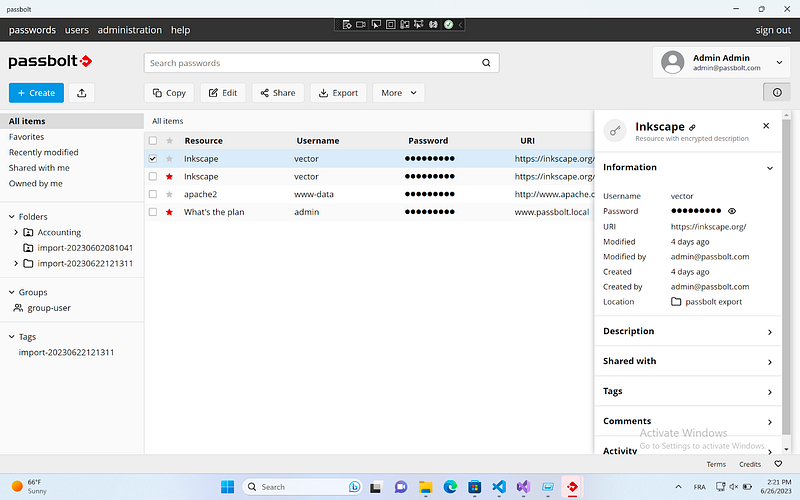Click the Export button
The width and height of the screenshot is (800, 500).
[338, 93]
